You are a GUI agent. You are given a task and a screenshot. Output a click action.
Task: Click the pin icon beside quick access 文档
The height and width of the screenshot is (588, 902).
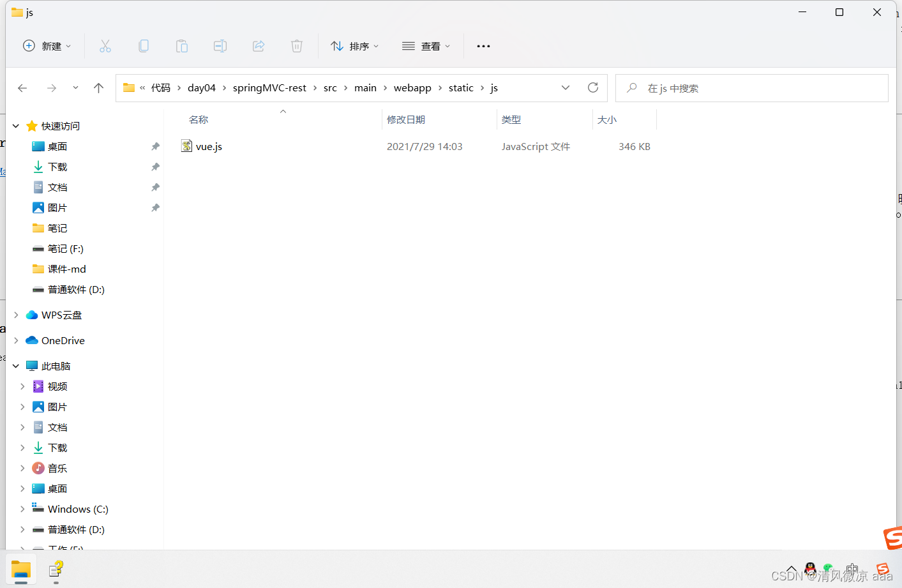click(x=155, y=187)
